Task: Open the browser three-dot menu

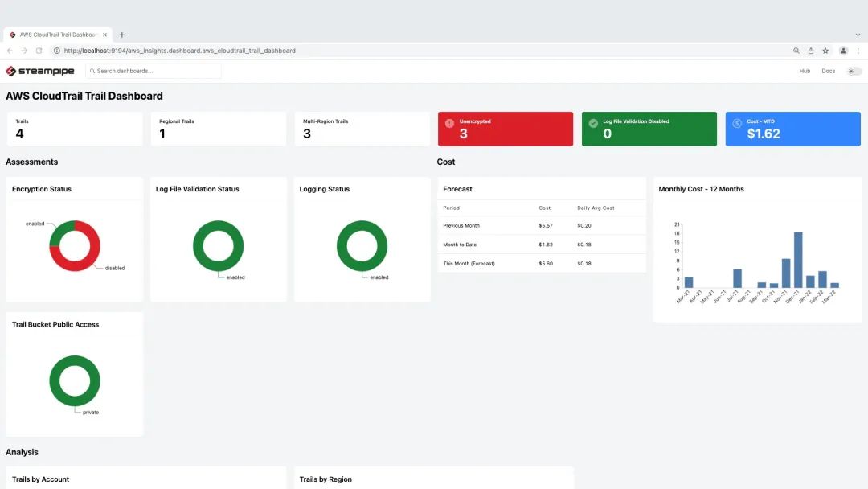Action: (x=858, y=51)
